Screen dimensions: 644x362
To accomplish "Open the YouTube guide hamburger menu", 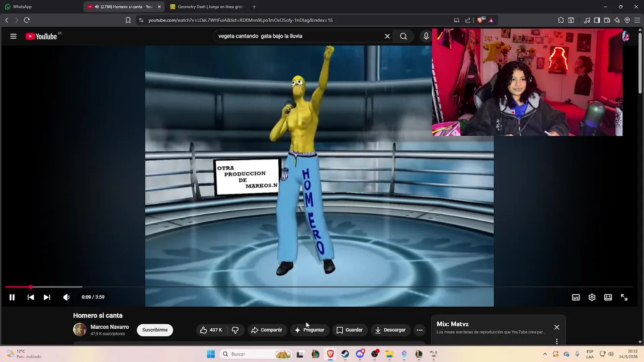I will pyautogui.click(x=14, y=36).
